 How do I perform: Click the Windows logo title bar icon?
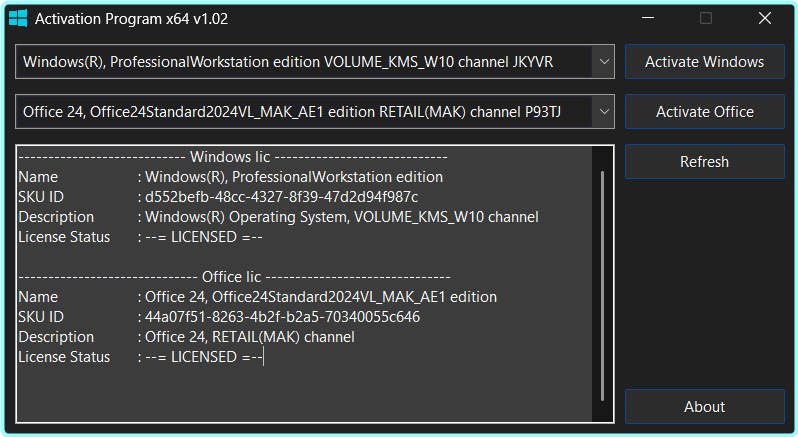pyautogui.click(x=18, y=18)
